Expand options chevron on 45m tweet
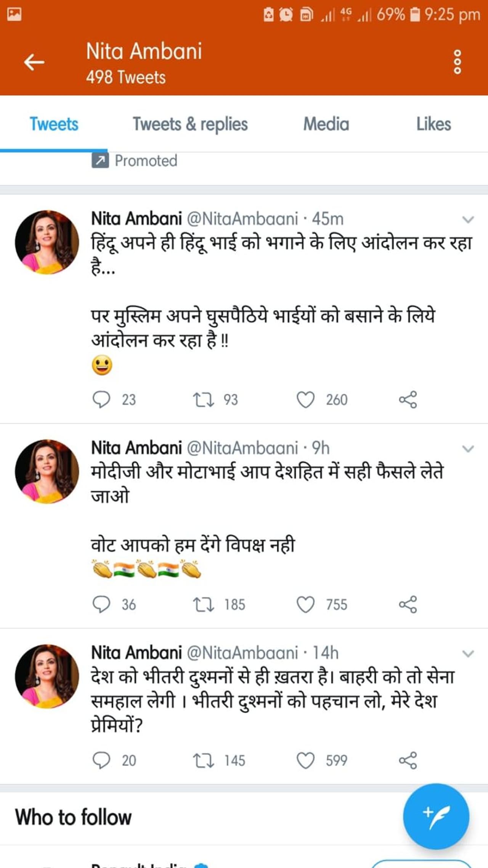This screenshot has height=868, width=488. 468,219
